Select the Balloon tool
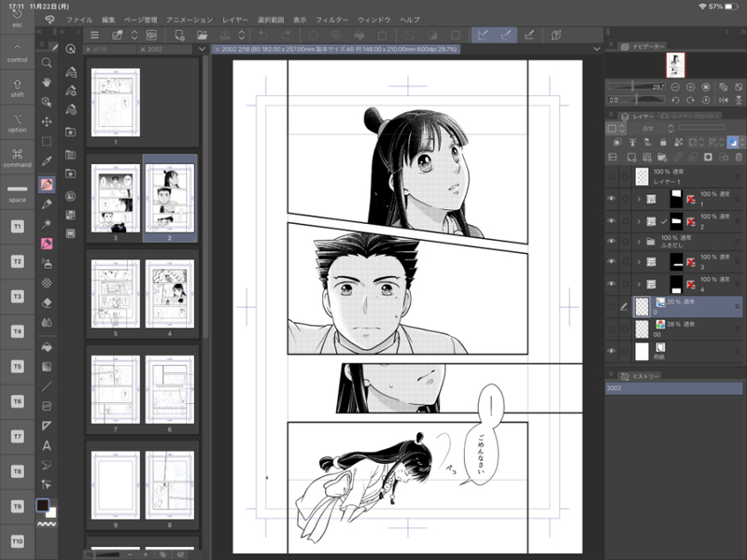 (46, 465)
